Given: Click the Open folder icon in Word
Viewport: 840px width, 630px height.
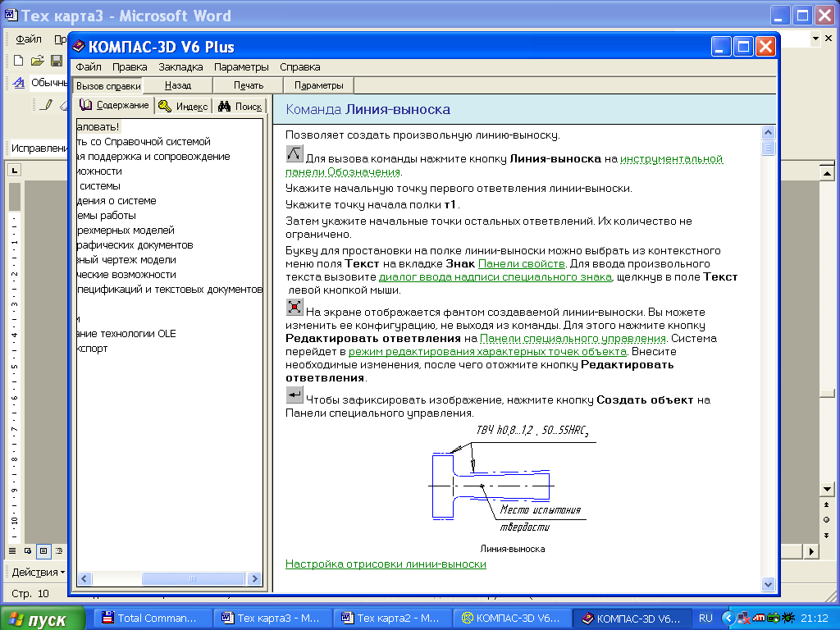Looking at the screenshot, I should 37,61.
